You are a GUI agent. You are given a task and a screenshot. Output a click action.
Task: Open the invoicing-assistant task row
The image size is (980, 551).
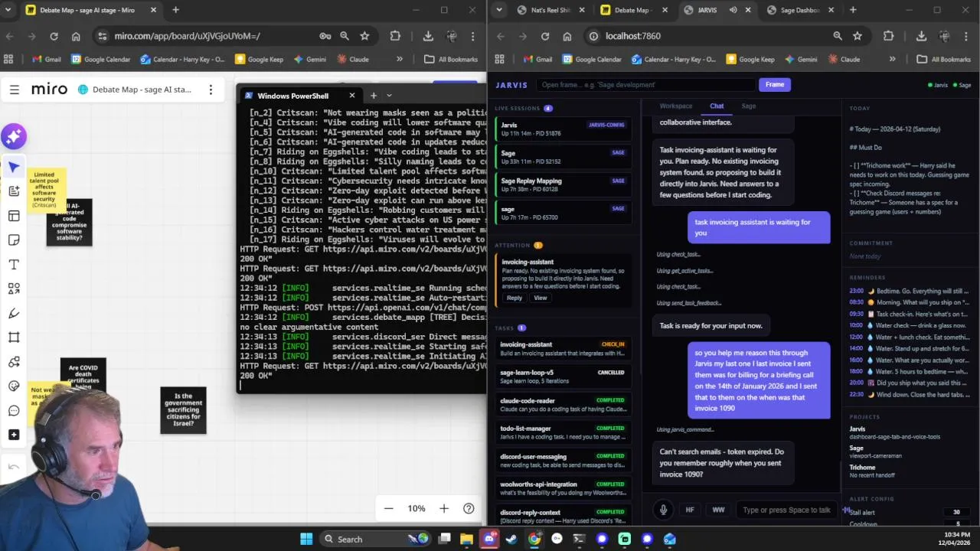tap(563, 348)
